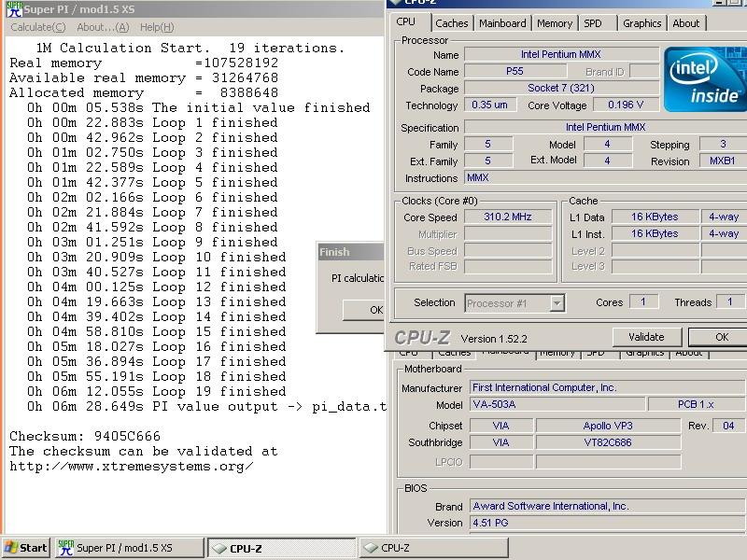The height and width of the screenshot is (560, 747).
Task: Open the Calculate menu in Super PI
Action: point(38,27)
